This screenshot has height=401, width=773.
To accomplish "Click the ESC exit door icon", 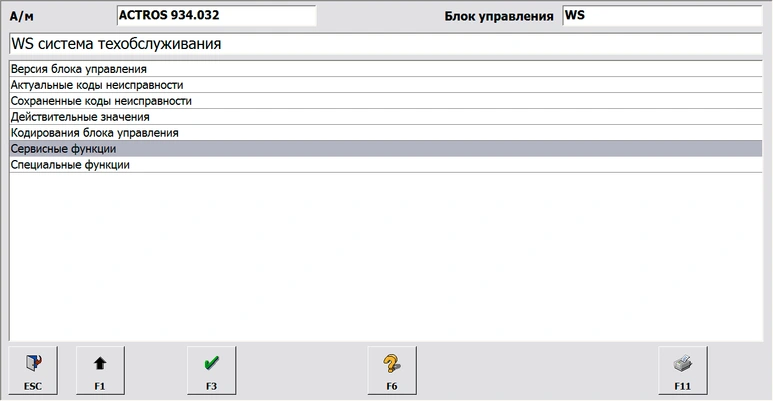I will pyautogui.click(x=33, y=364).
